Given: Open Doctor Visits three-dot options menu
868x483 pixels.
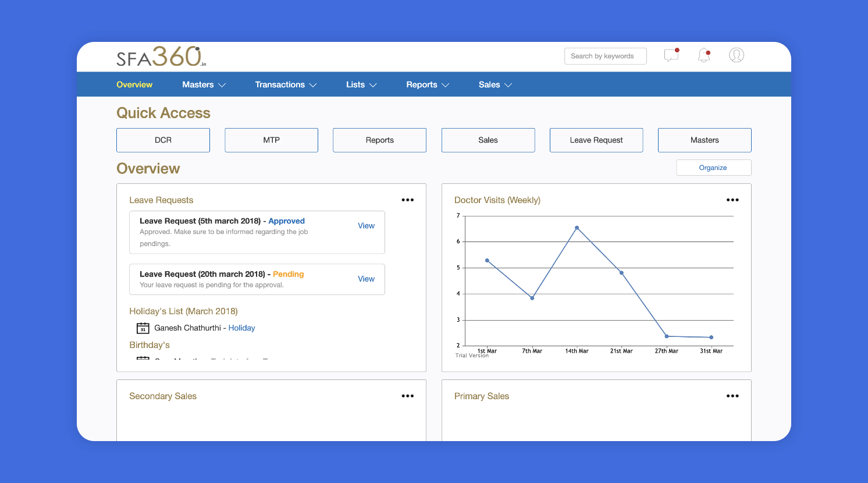Looking at the screenshot, I should [732, 200].
